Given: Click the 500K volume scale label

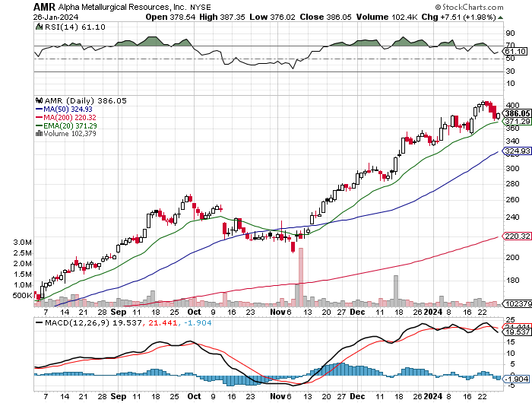Looking at the screenshot, I should click(22, 295).
